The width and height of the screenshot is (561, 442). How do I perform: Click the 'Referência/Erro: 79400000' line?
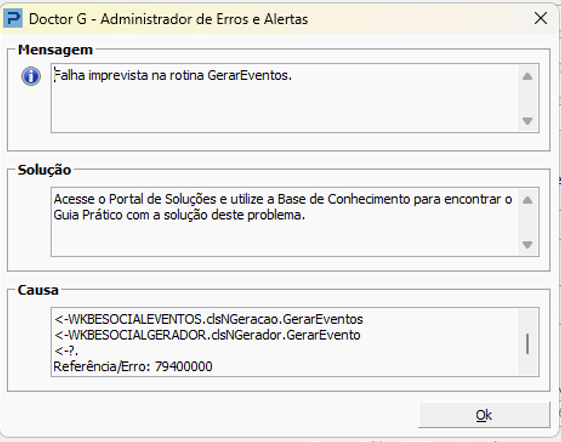click(133, 366)
